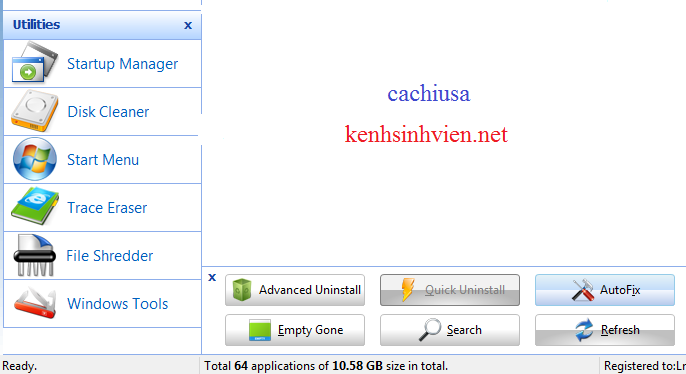Image resolution: width=686 pixels, height=374 pixels.
Task: Click the Registered to status entry
Action: pos(644,366)
